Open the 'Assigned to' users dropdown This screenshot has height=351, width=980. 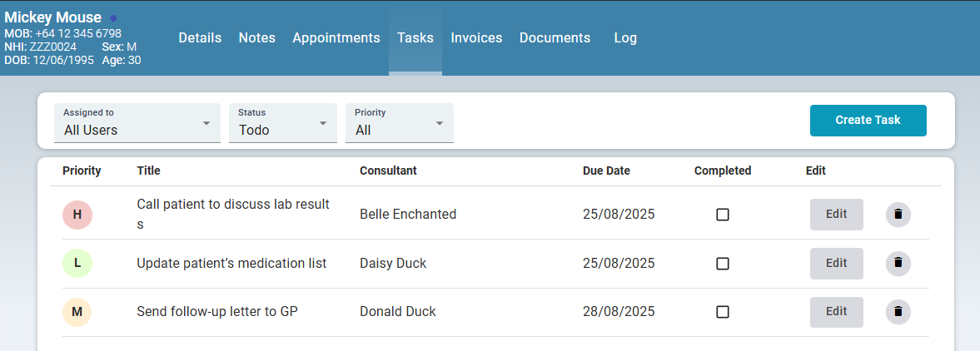137,123
